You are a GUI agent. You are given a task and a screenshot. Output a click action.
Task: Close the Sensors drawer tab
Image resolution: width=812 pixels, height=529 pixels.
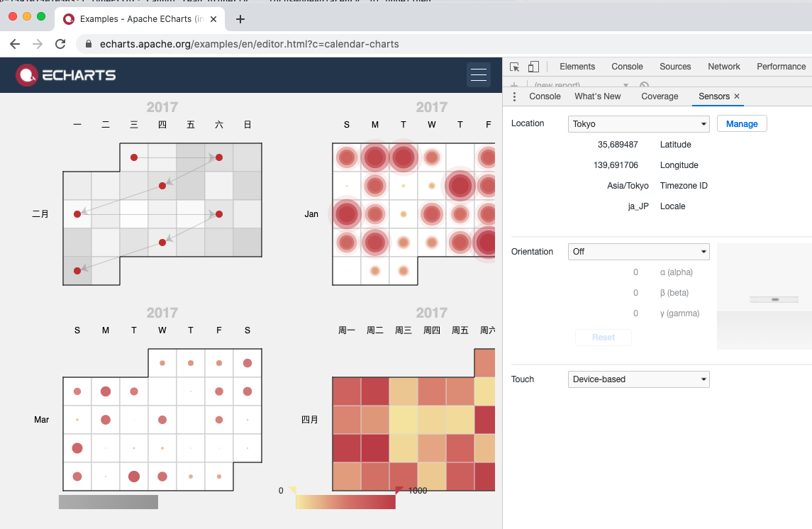737,96
